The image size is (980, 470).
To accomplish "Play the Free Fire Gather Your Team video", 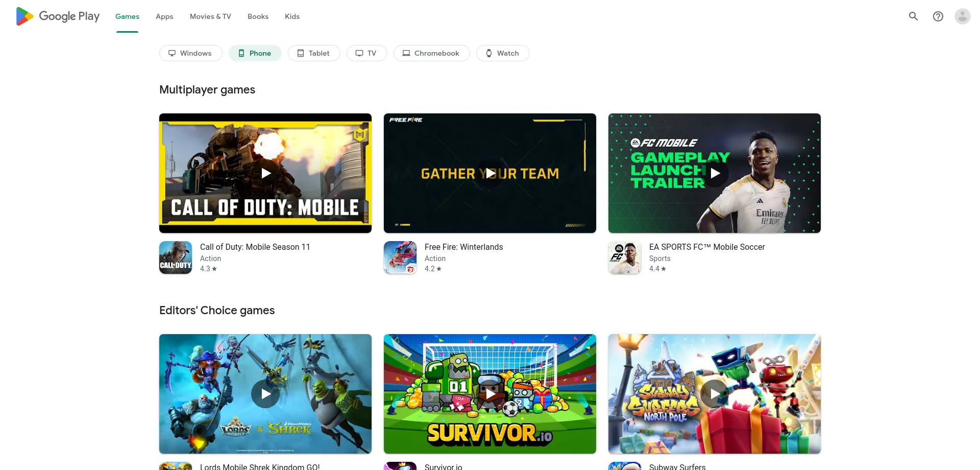I will [x=490, y=173].
